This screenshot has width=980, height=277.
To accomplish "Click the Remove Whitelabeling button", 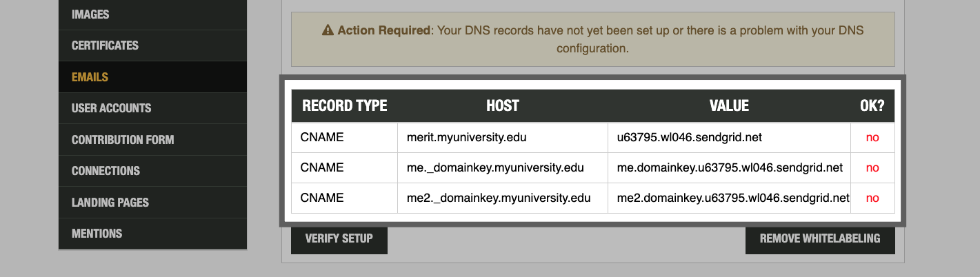I will pos(820,238).
